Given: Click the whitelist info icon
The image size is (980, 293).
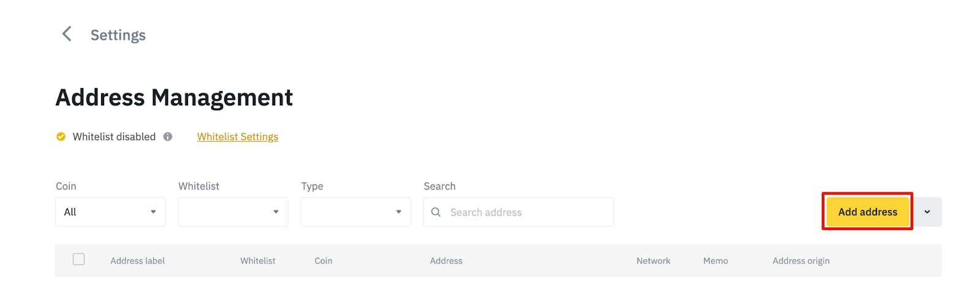Looking at the screenshot, I should coord(168,136).
